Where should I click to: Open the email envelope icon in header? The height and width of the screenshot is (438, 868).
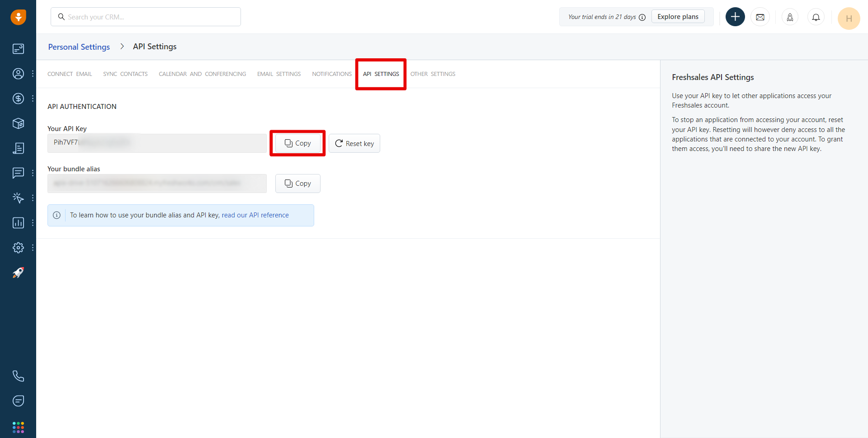pos(760,17)
